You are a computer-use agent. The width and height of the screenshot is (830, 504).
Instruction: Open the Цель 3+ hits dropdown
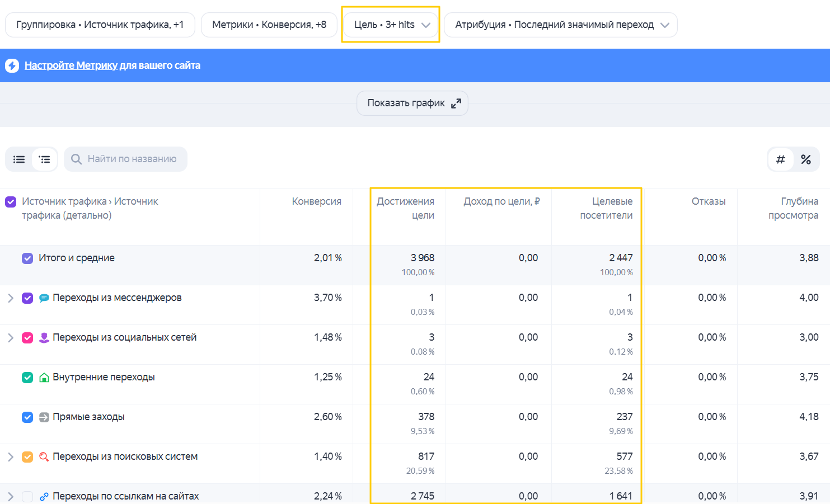pyautogui.click(x=391, y=25)
